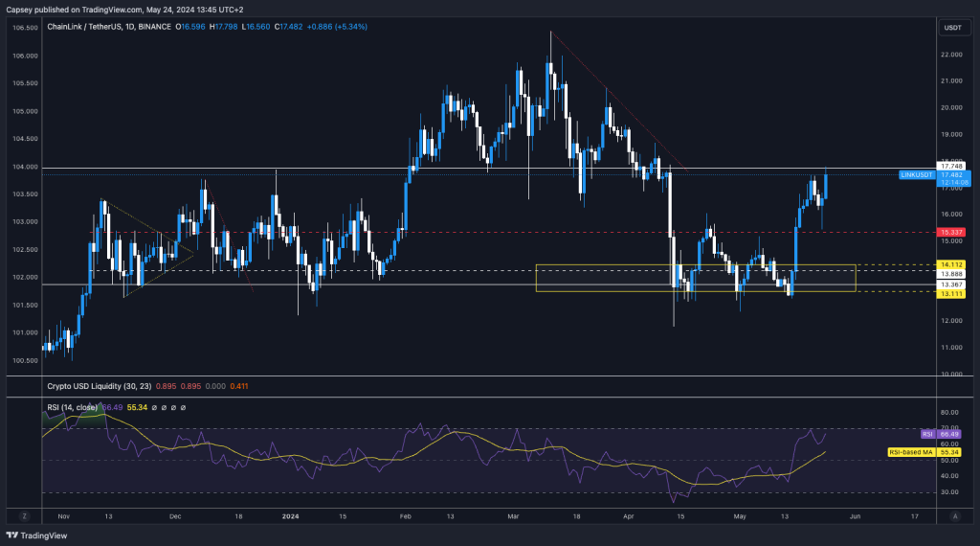Screen dimensions: 980x546
Task: Click the publish header text by Capsey
Action: coord(125,10)
